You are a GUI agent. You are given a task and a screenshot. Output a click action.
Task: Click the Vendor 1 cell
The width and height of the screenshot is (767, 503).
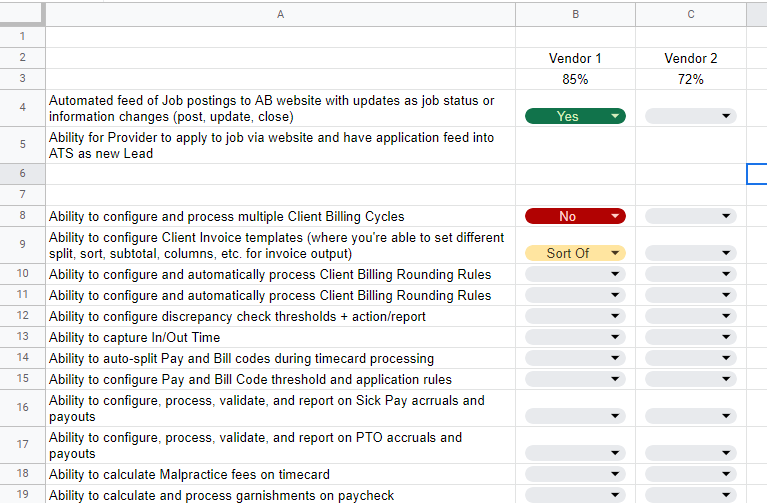[x=575, y=58]
